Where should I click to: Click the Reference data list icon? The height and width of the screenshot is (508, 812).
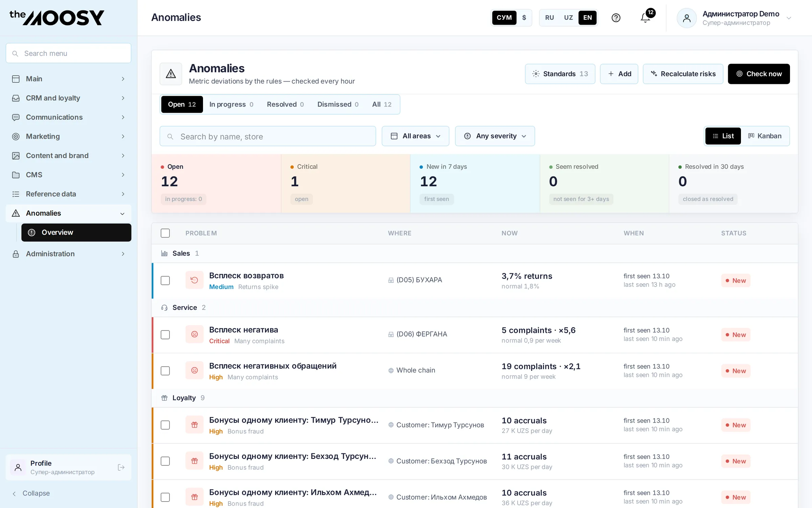[x=16, y=194]
